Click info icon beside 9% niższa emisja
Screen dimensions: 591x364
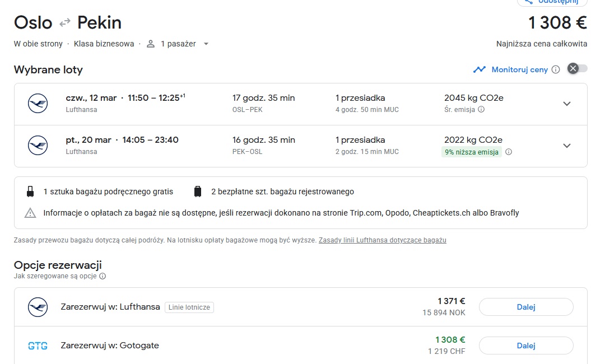pos(509,152)
